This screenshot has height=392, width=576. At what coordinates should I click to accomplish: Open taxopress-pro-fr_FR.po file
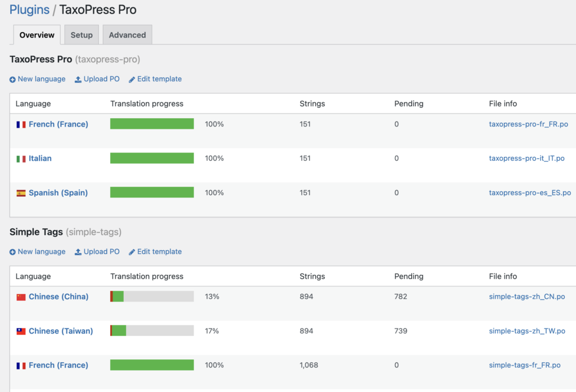tap(528, 124)
